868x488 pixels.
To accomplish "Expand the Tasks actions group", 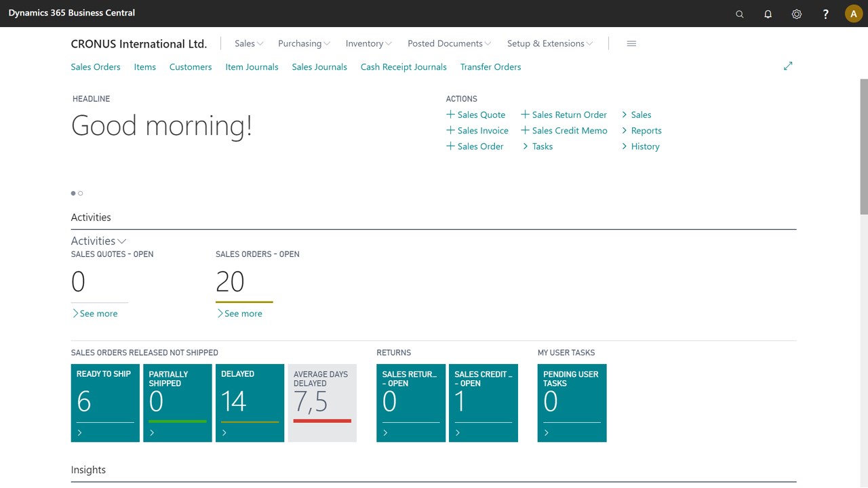I will tap(537, 146).
